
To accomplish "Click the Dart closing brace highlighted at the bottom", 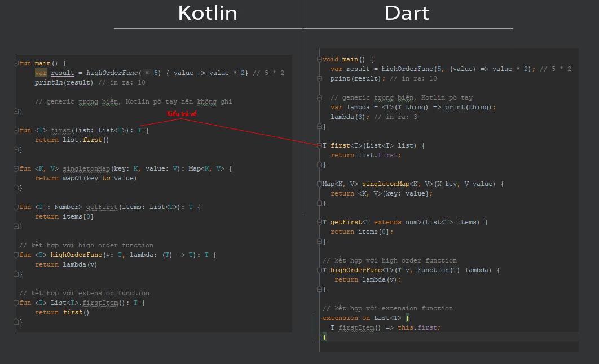I will point(325,338).
